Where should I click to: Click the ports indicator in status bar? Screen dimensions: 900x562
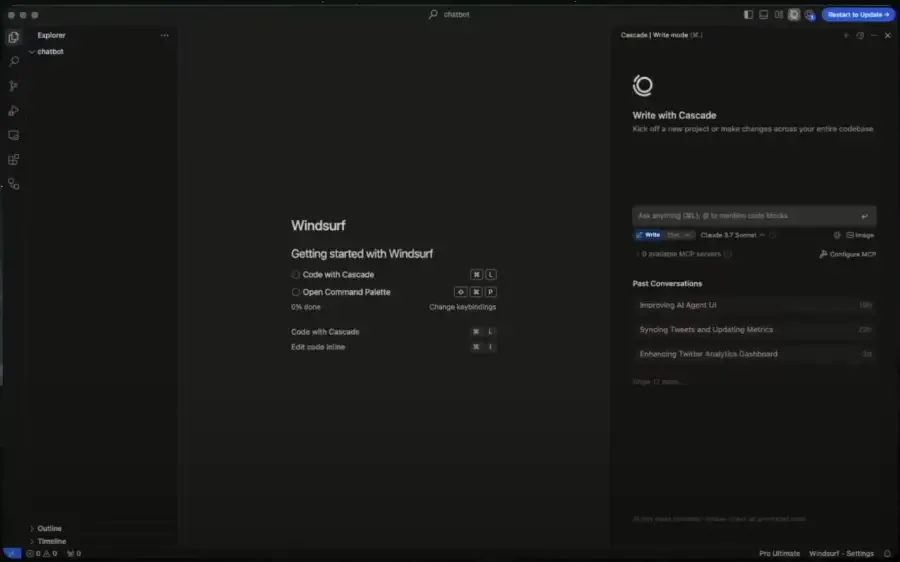tap(74, 554)
